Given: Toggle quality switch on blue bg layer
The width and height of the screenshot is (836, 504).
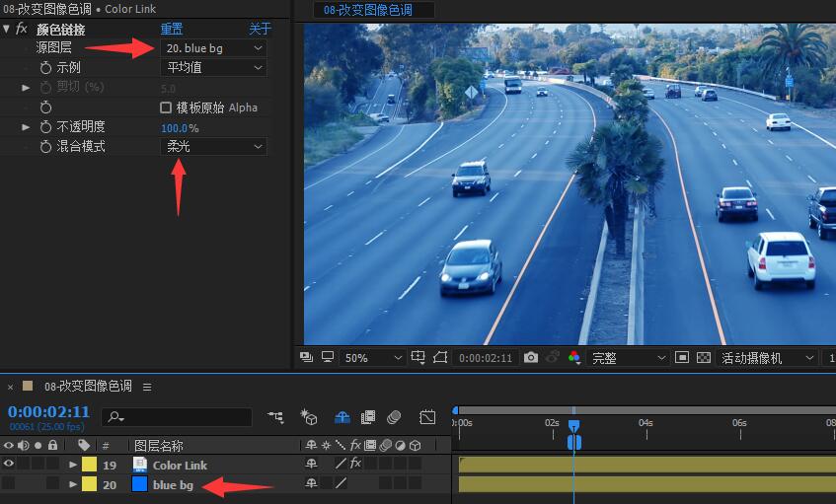Looking at the screenshot, I should [x=341, y=483].
